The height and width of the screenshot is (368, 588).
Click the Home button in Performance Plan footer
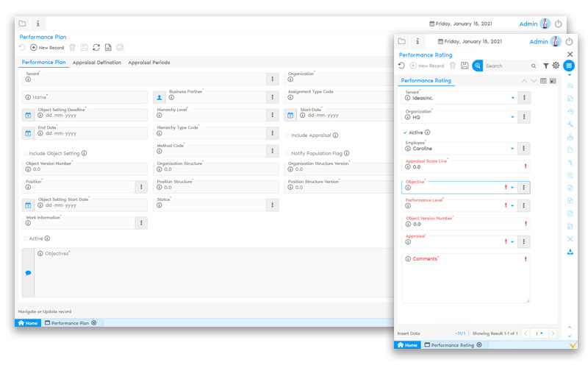pyautogui.click(x=27, y=323)
